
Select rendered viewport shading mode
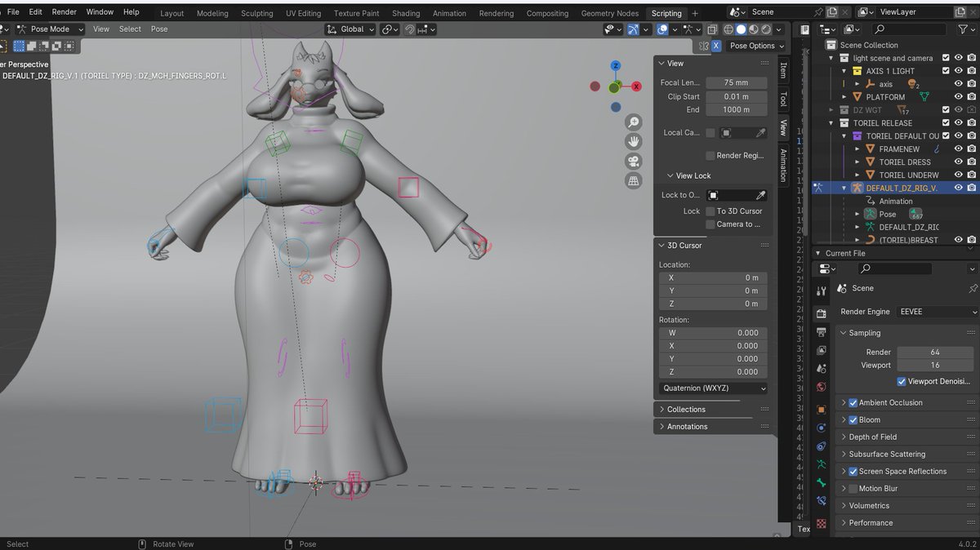click(x=768, y=29)
